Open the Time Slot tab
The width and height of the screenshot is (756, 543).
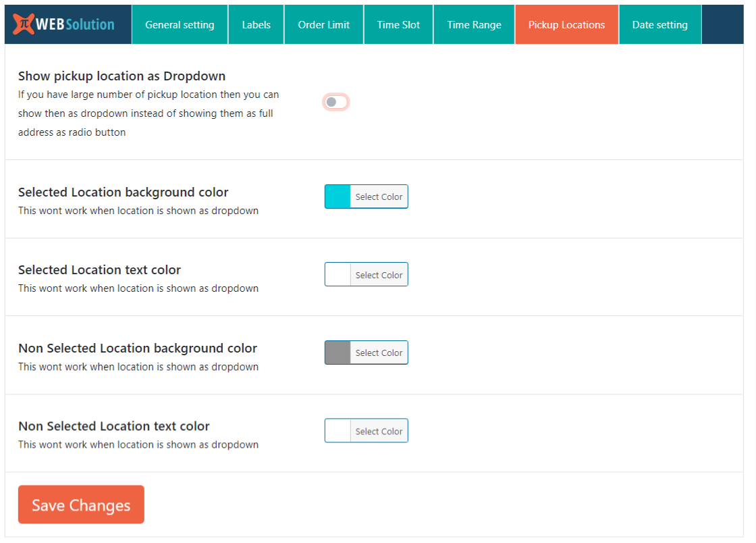[398, 25]
